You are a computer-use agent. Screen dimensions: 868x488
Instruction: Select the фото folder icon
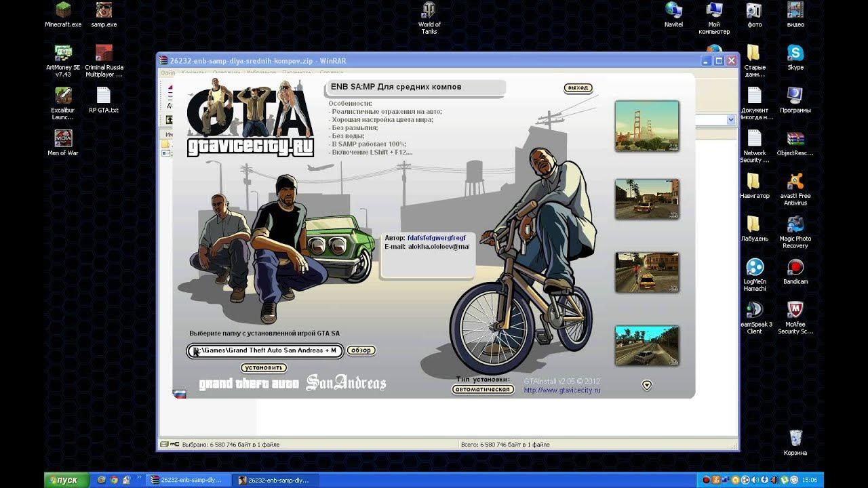(x=755, y=15)
